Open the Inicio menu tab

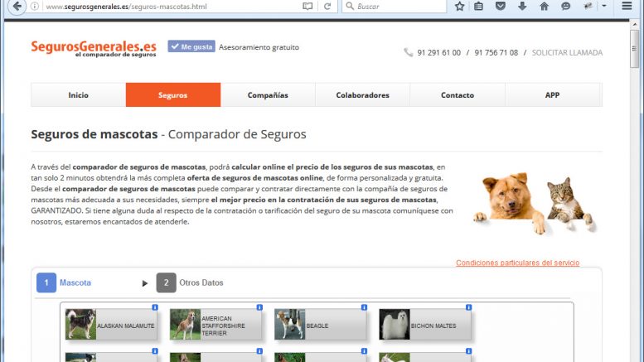pyautogui.click(x=79, y=94)
